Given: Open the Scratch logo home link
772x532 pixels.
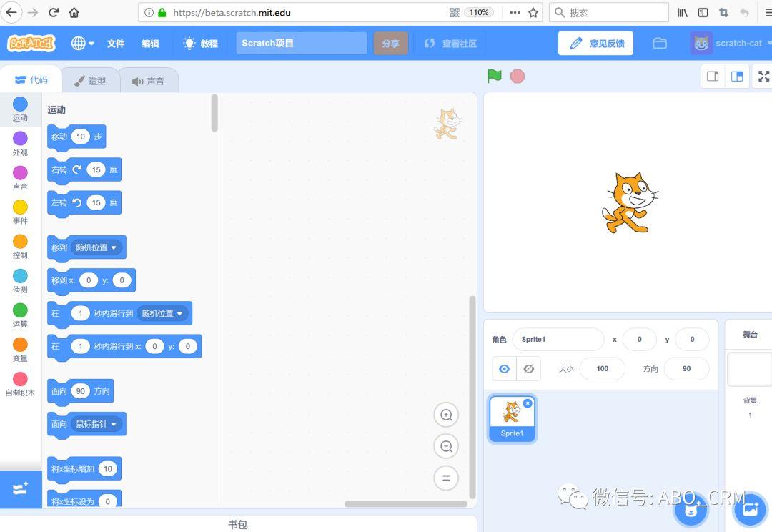Looking at the screenshot, I should click(31, 44).
